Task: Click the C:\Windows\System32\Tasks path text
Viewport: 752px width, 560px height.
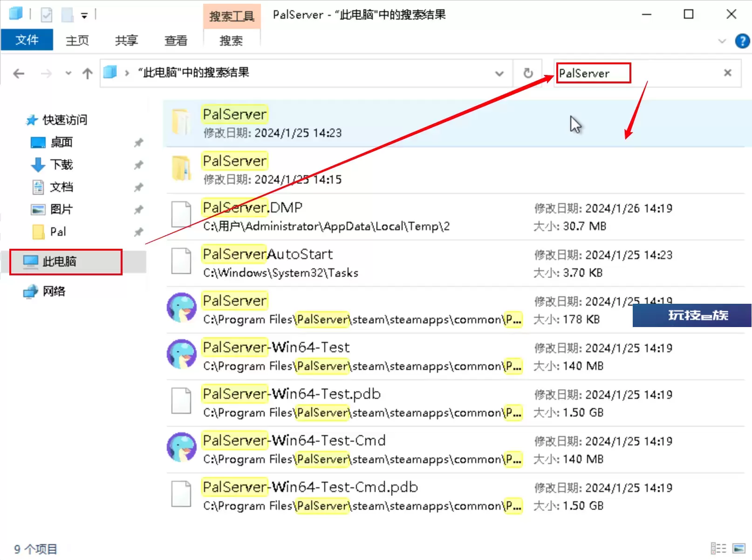Action: [281, 273]
